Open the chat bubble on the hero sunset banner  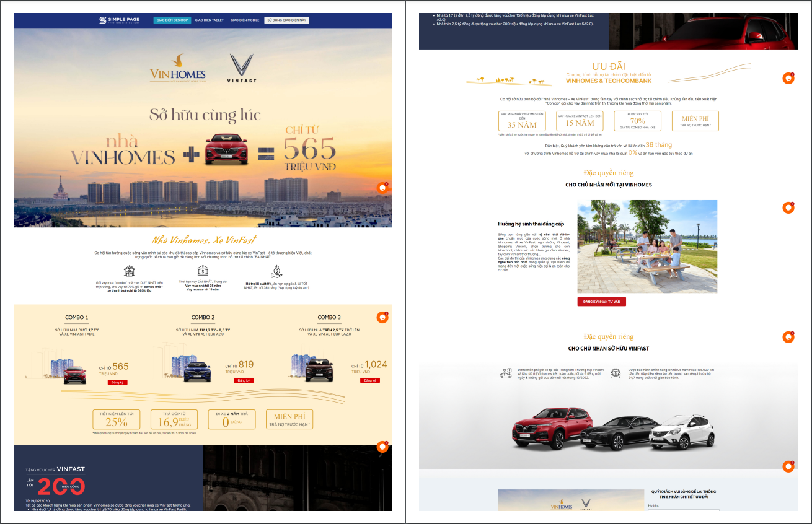pos(382,187)
